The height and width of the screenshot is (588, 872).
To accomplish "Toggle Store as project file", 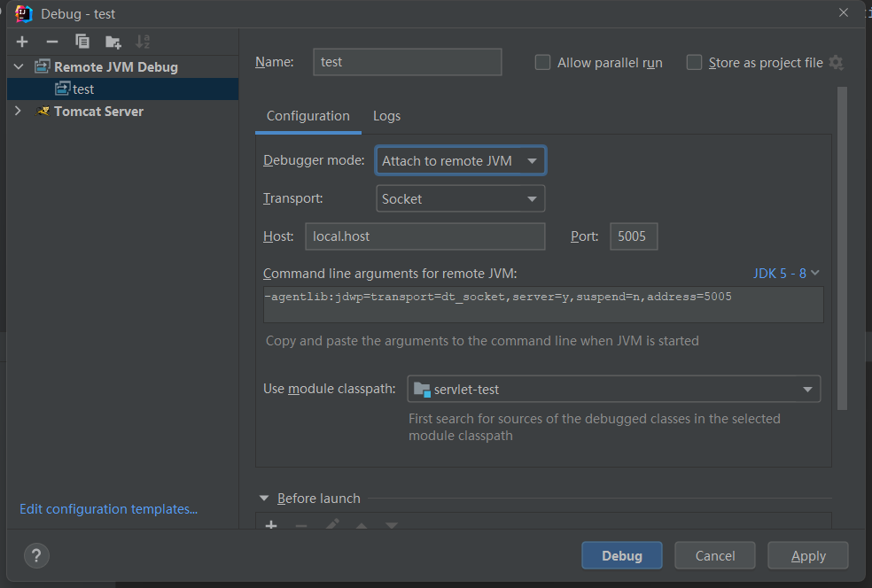I will coord(694,62).
